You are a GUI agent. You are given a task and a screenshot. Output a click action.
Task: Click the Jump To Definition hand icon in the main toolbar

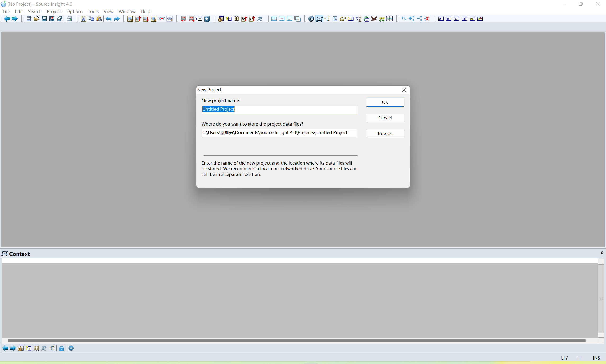[221, 19]
